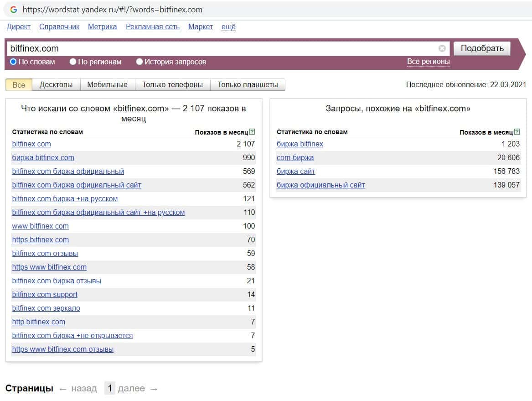
Task: Switch to the 'Мобильные' tab
Action: [107, 84]
